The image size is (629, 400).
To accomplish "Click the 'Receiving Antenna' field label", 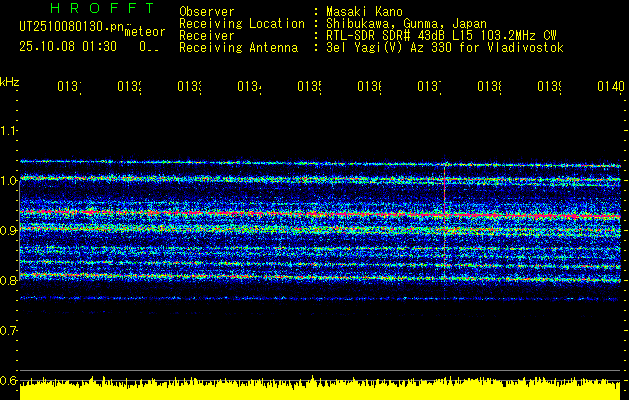I will pyautogui.click(x=238, y=48).
